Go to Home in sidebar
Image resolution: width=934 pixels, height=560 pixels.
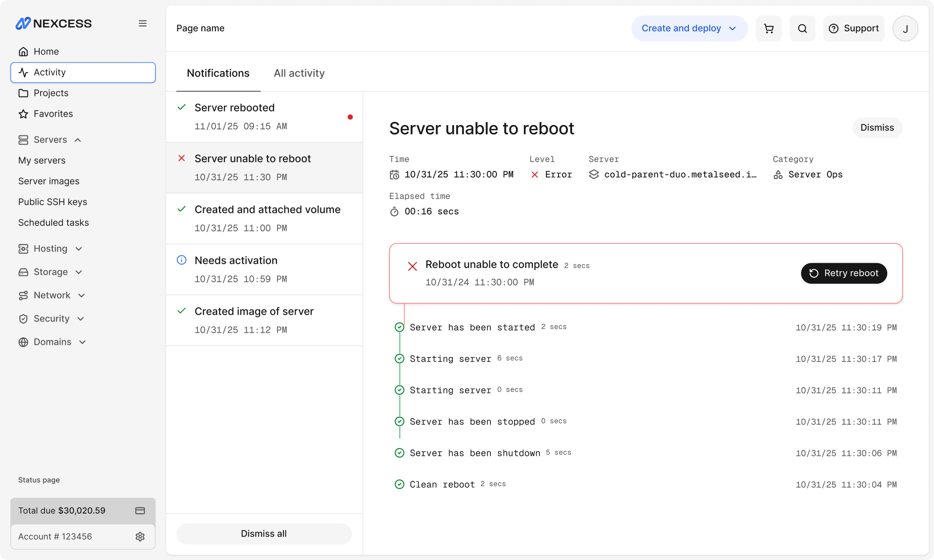[x=83, y=51]
